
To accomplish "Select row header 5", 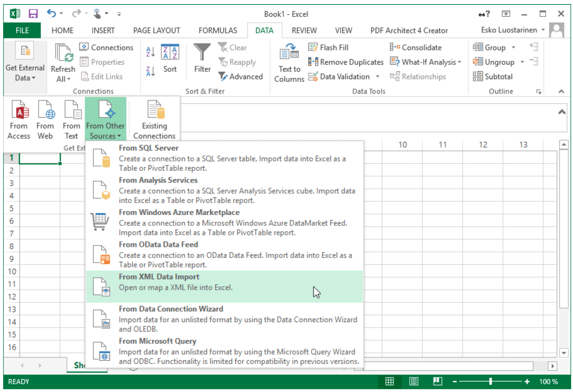I will [11, 208].
